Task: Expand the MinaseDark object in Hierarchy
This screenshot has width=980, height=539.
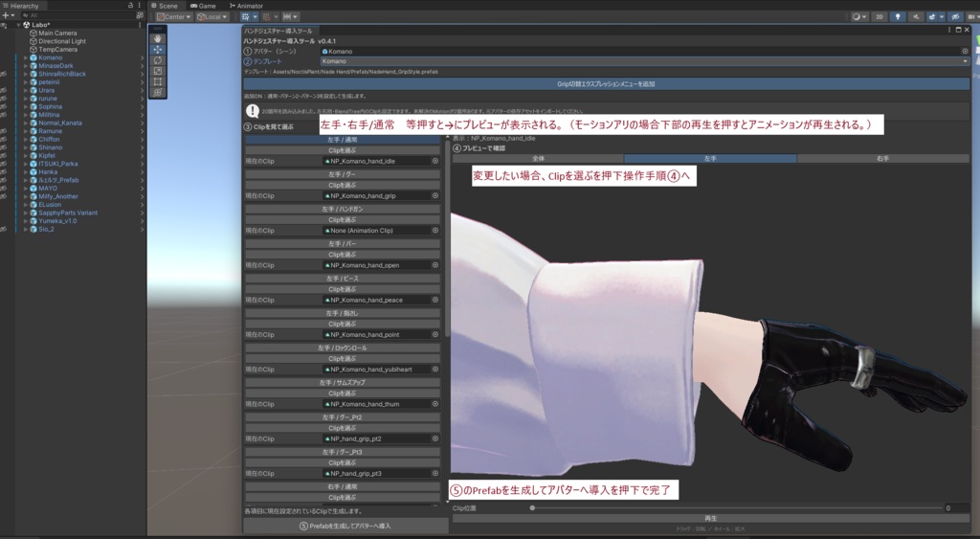Action: pos(26,66)
